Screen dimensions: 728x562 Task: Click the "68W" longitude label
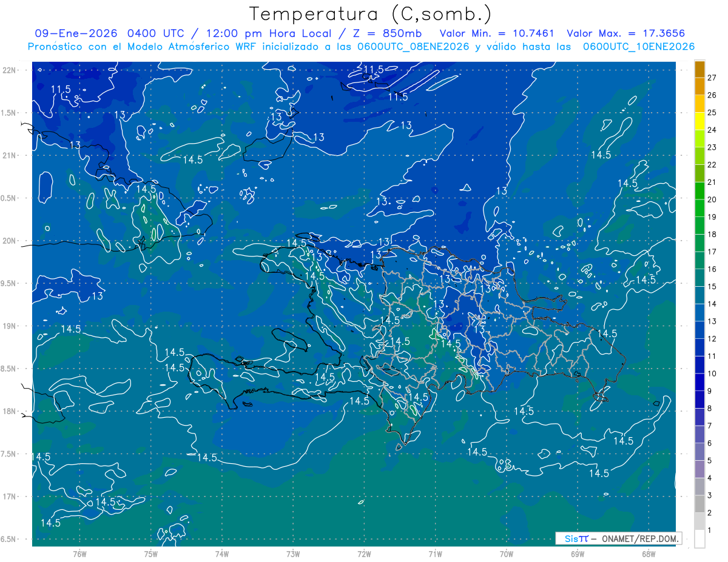pyautogui.click(x=649, y=554)
